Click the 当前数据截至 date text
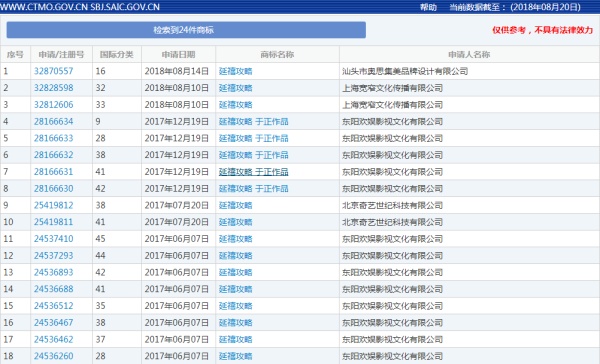Image resolution: width=600 pixels, height=364 pixels. pos(515,7)
